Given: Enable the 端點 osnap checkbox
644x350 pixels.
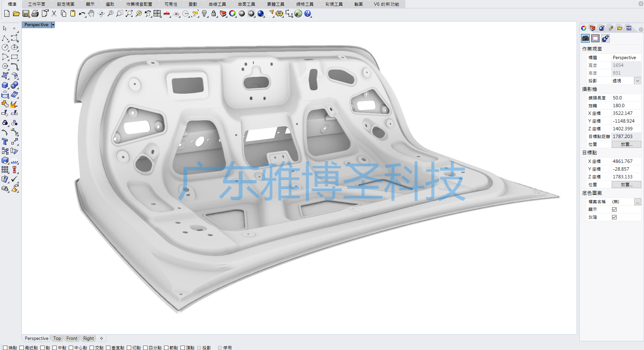Looking at the screenshot, I should (x=5, y=348).
